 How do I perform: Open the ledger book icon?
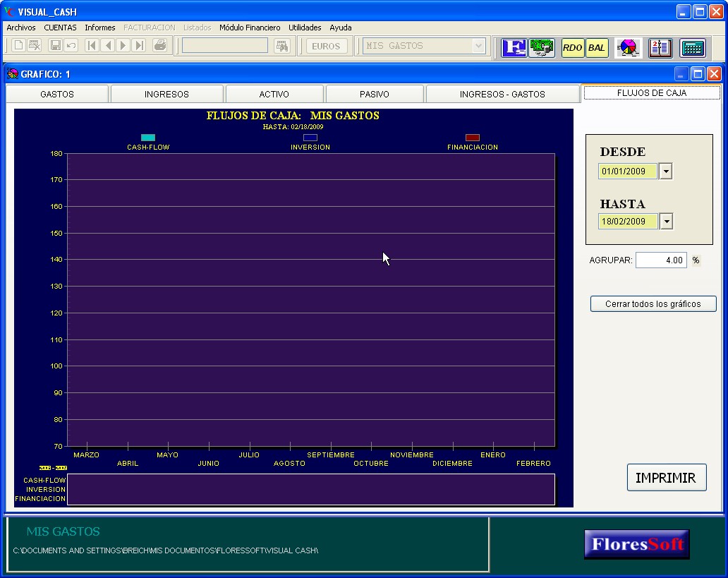(660, 47)
